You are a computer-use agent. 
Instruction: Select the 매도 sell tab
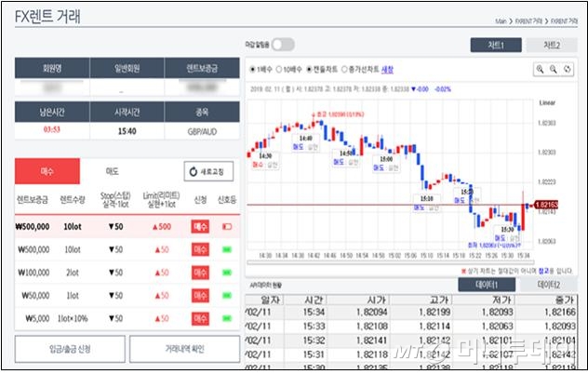(x=113, y=171)
